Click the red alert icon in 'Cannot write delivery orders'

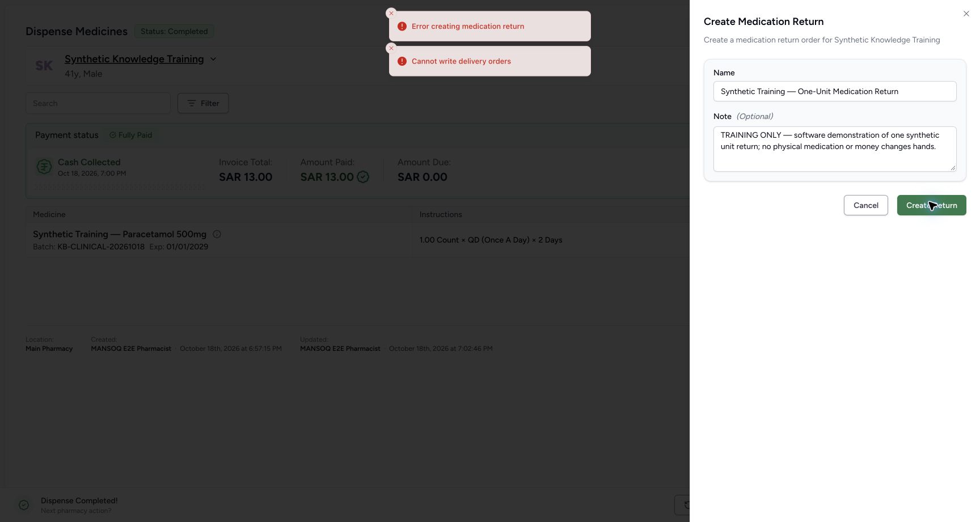pyautogui.click(x=402, y=61)
